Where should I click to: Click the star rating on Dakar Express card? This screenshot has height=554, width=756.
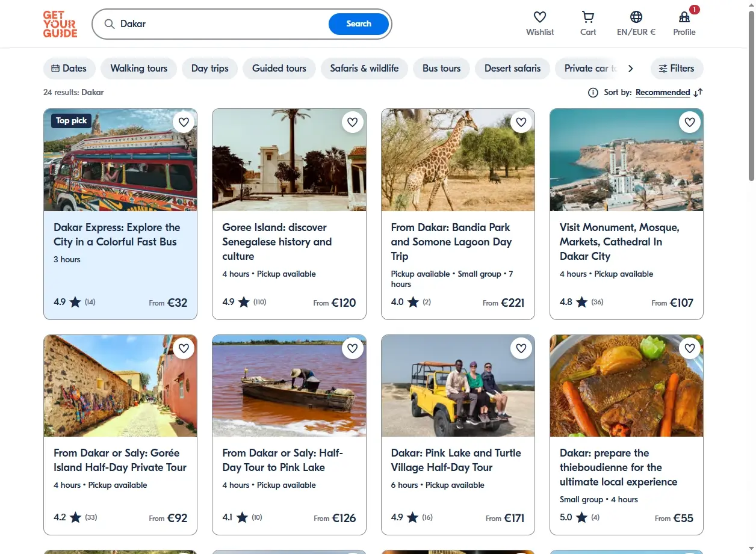click(75, 302)
